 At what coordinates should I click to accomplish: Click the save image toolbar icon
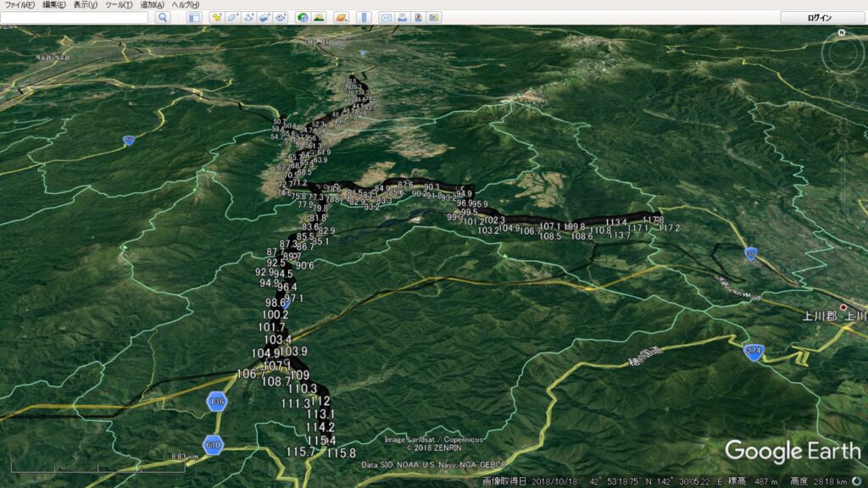click(x=419, y=17)
